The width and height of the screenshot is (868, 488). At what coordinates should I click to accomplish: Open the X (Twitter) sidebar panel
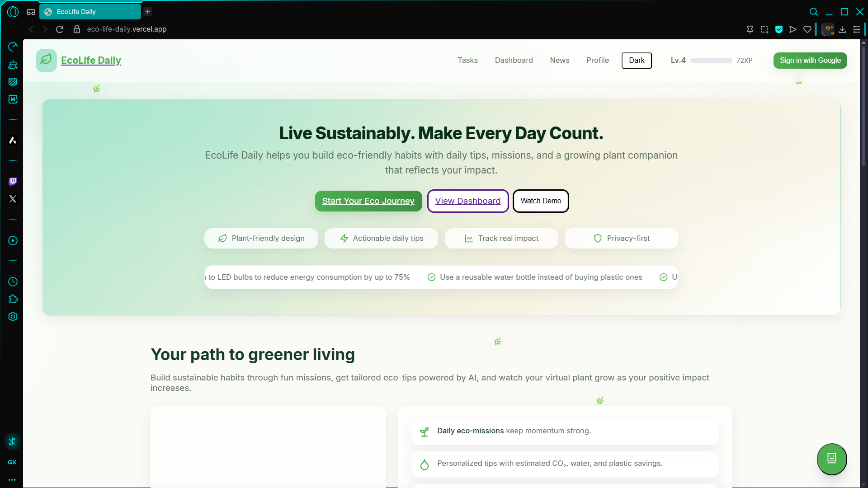pos(13,199)
